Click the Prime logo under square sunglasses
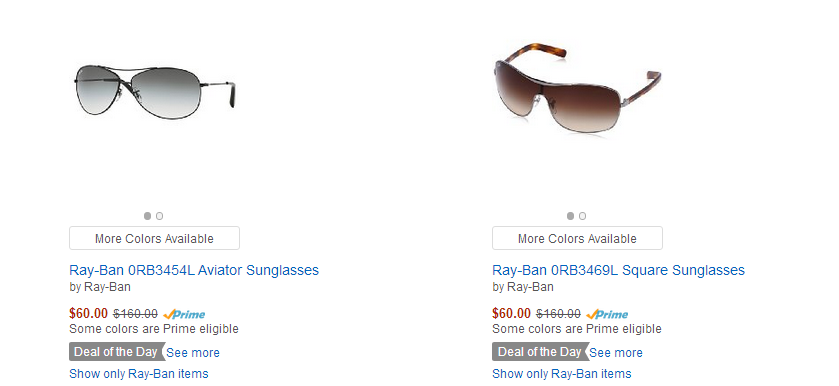 point(607,314)
